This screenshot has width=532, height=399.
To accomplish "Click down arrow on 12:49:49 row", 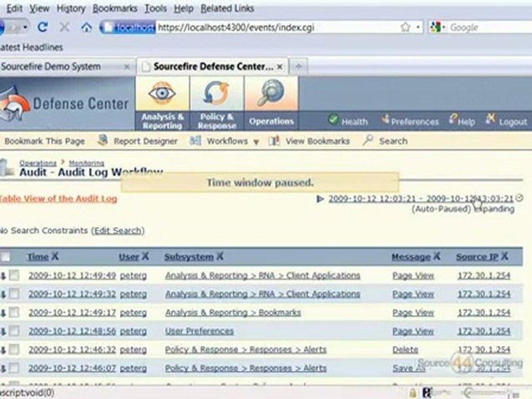I will point(3,276).
